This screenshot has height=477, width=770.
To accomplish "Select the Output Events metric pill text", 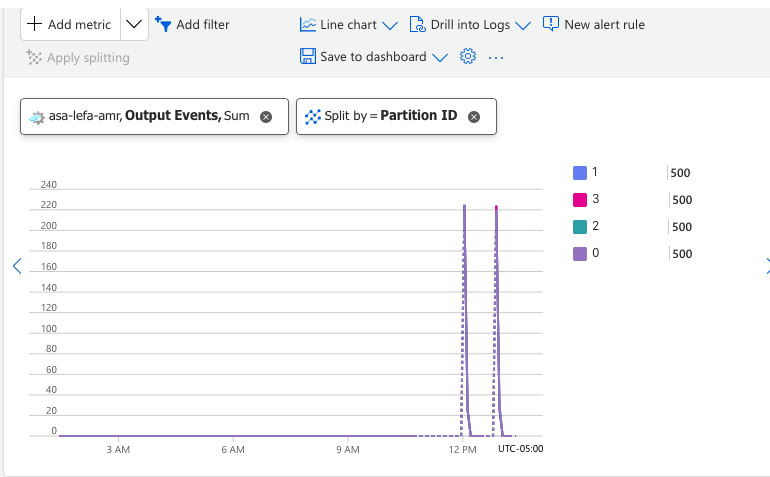I will pyautogui.click(x=149, y=115).
